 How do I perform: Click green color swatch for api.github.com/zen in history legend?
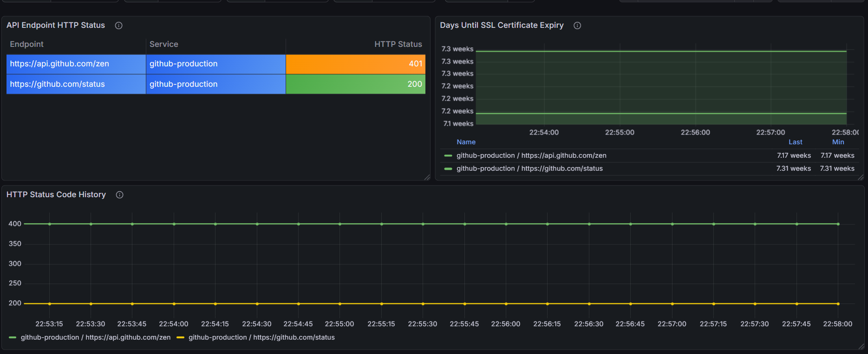pos(13,337)
